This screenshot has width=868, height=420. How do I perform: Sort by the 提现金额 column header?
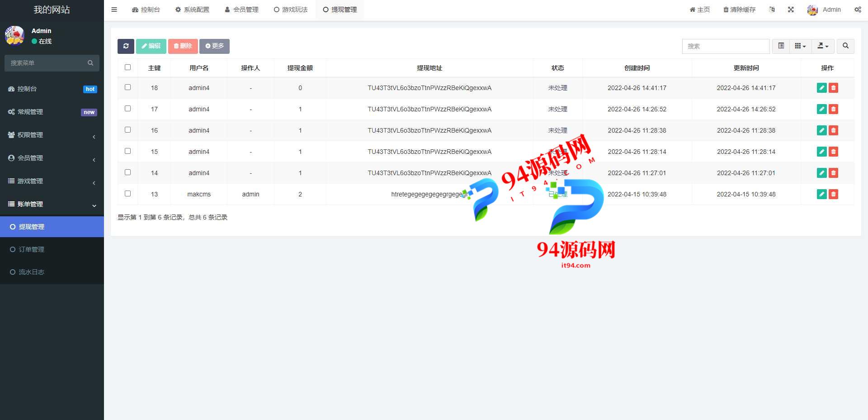300,68
